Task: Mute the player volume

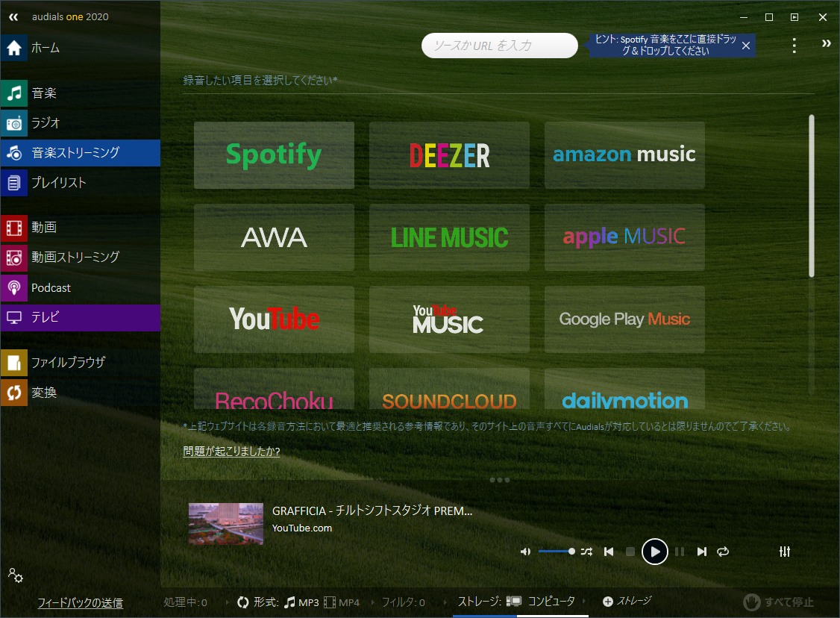Action: pos(525,552)
